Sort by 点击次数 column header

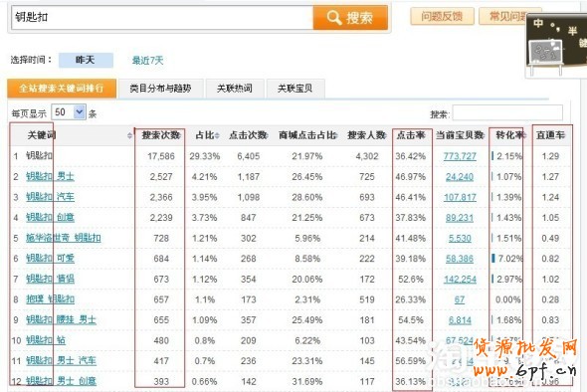click(x=248, y=135)
